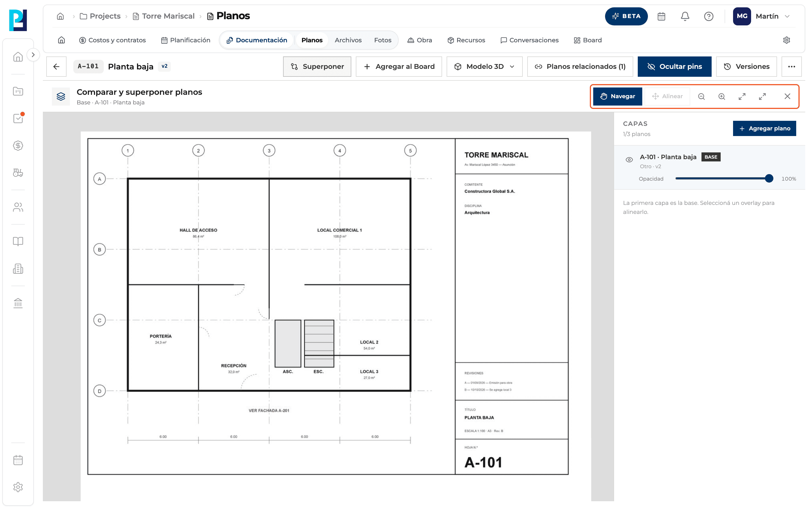Open project settings gear in the tab bar

pyautogui.click(x=787, y=40)
